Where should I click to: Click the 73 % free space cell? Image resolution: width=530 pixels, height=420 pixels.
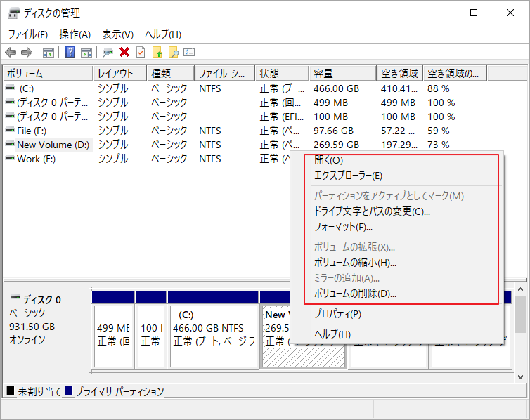439,145
